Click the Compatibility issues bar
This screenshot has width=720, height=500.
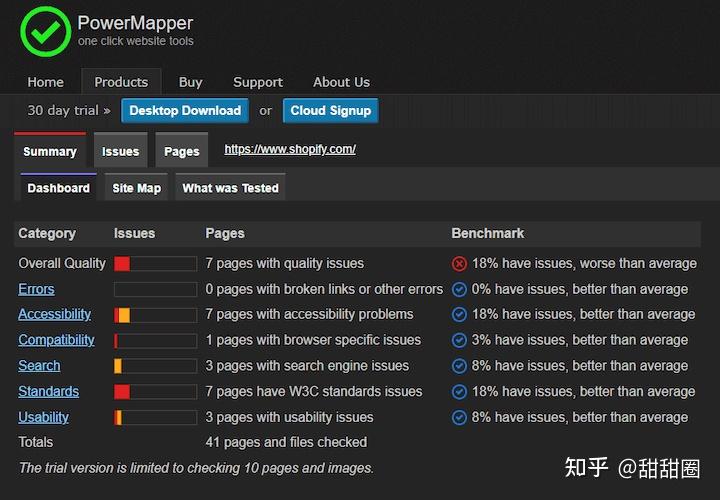[x=156, y=341]
